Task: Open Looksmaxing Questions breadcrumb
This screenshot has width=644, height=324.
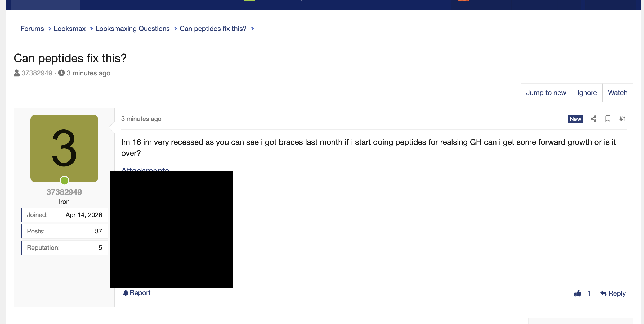Action: point(132,29)
